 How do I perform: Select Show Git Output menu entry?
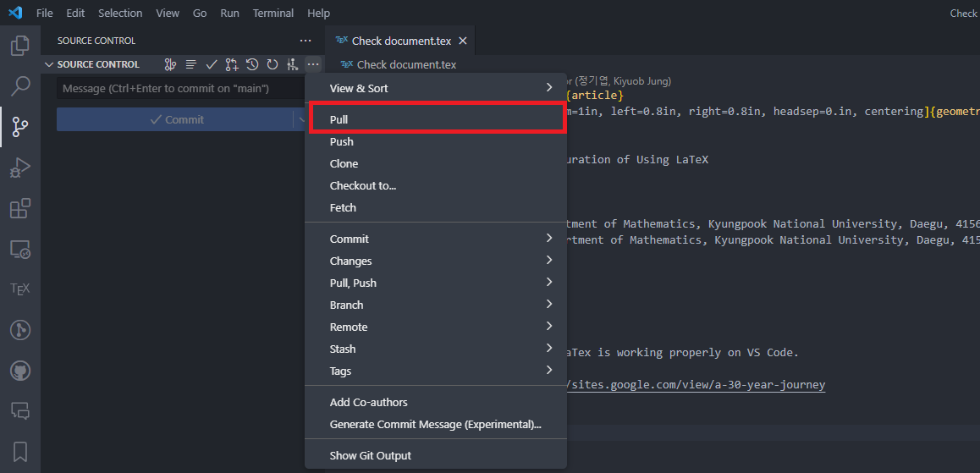(436, 455)
